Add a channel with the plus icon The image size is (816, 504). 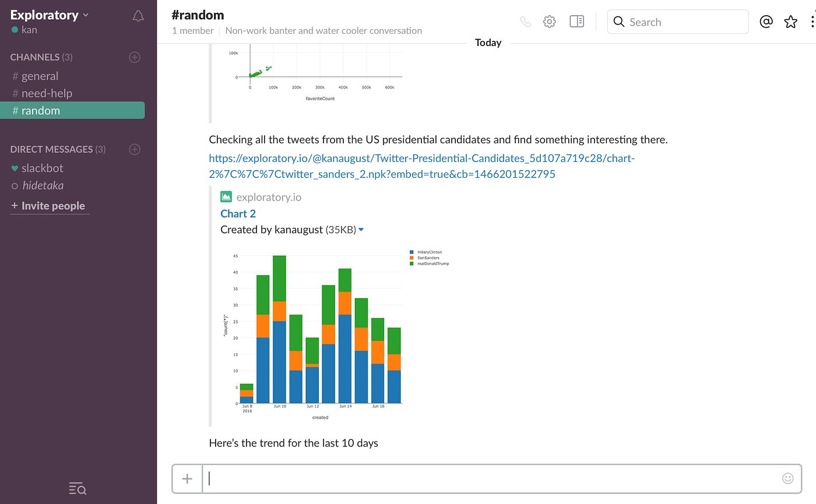[x=135, y=57]
